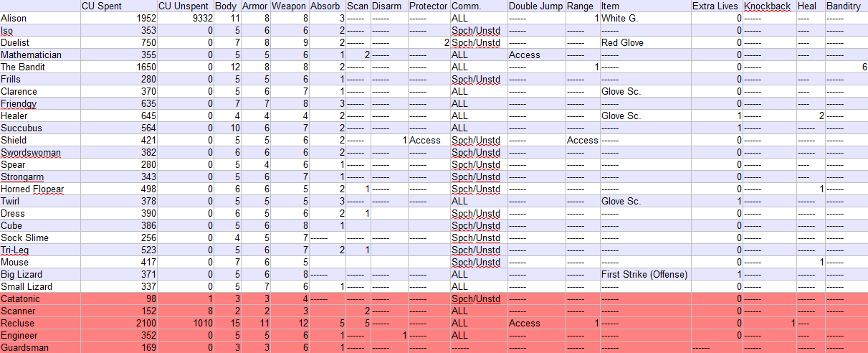868x353 pixels.
Task: Select the "CU Spent" column header cell
Action: click(118, 6)
